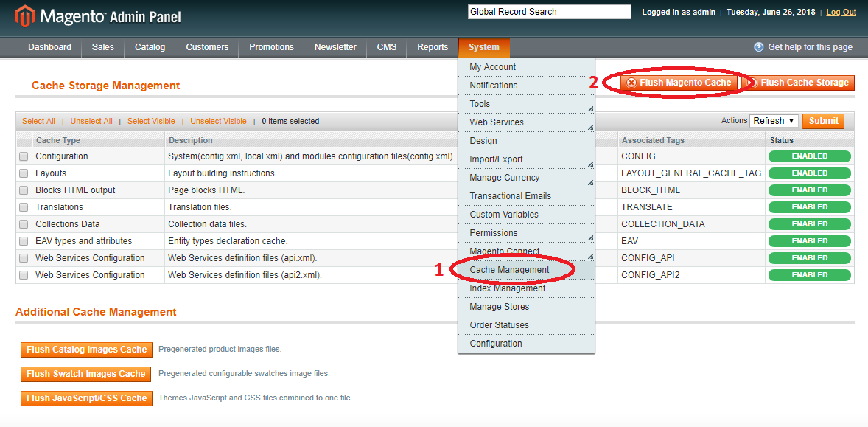Click Flush JavaScript/CSS Cache button
The height and width of the screenshot is (427, 868).
point(86,398)
